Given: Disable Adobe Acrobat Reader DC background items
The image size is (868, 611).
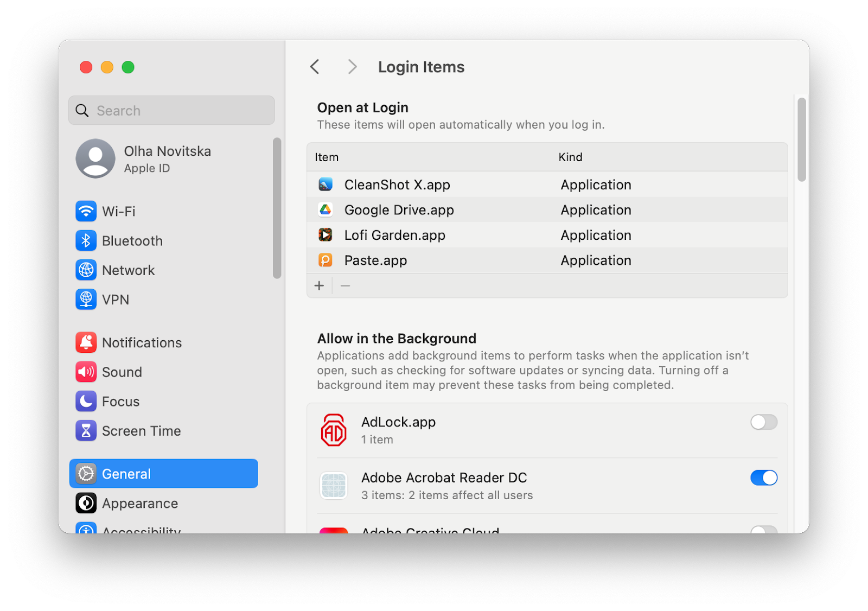Looking at the screenshot, I should (764, 478).
